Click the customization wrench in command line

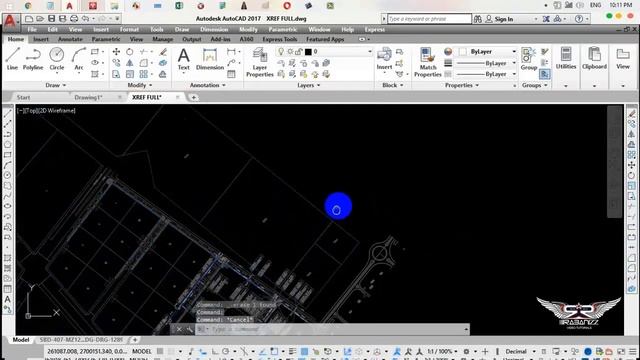[189, 329]
